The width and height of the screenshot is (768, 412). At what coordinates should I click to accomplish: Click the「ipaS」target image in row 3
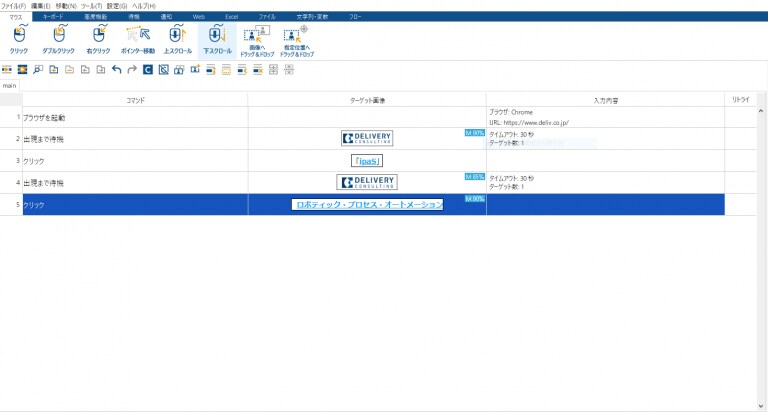point(367,161)
